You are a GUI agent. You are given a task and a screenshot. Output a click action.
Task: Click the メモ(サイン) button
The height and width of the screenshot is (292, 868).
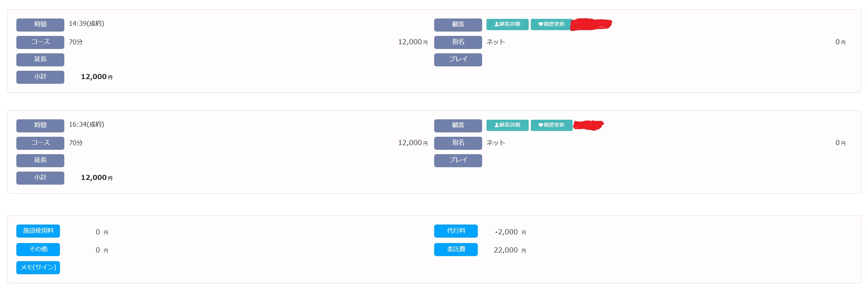click(x=38, y=268)
